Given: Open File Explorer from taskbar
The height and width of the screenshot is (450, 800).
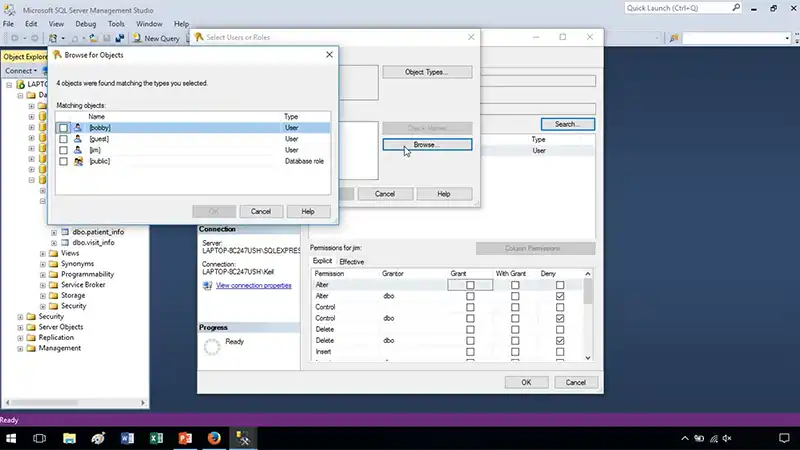Looking at the screenshot, I should coord(69,438).
